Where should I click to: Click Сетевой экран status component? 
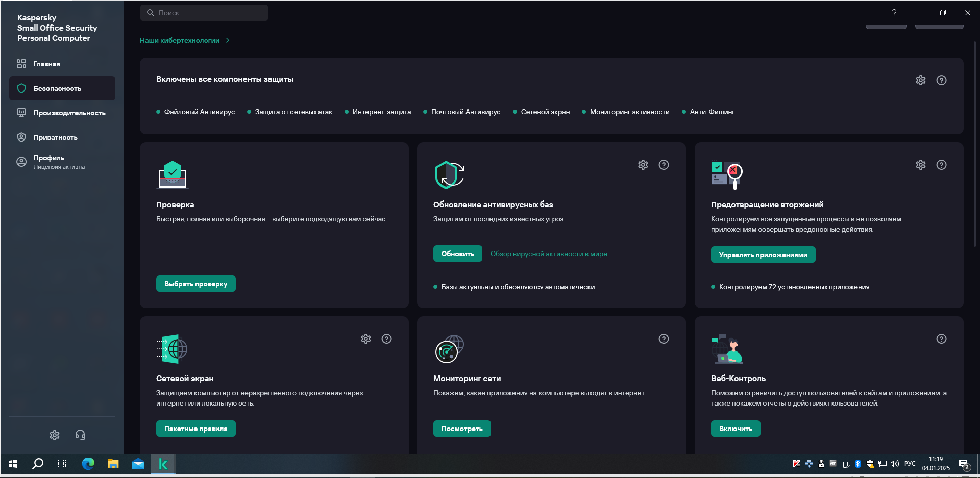pos(542,112)
